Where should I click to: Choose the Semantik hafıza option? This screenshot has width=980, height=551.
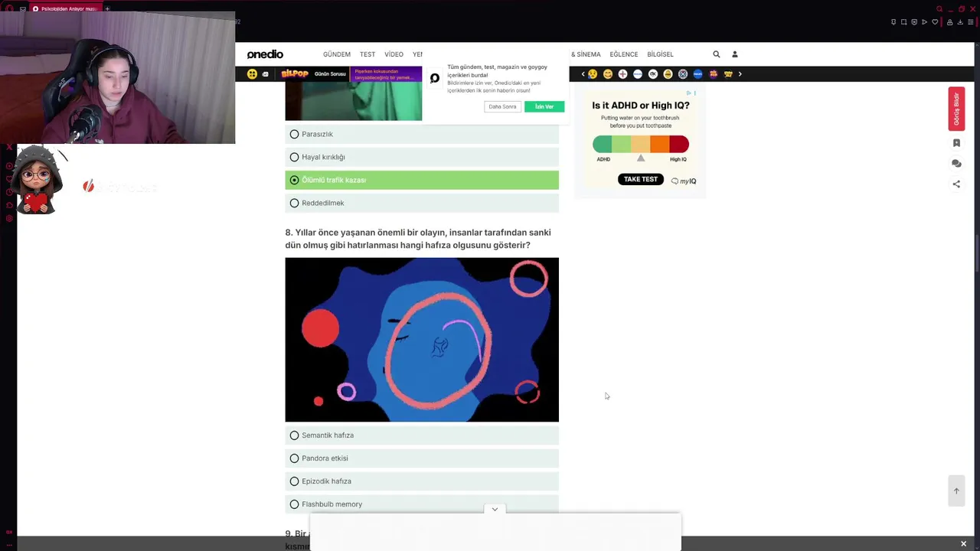click(x=422, y=435)
